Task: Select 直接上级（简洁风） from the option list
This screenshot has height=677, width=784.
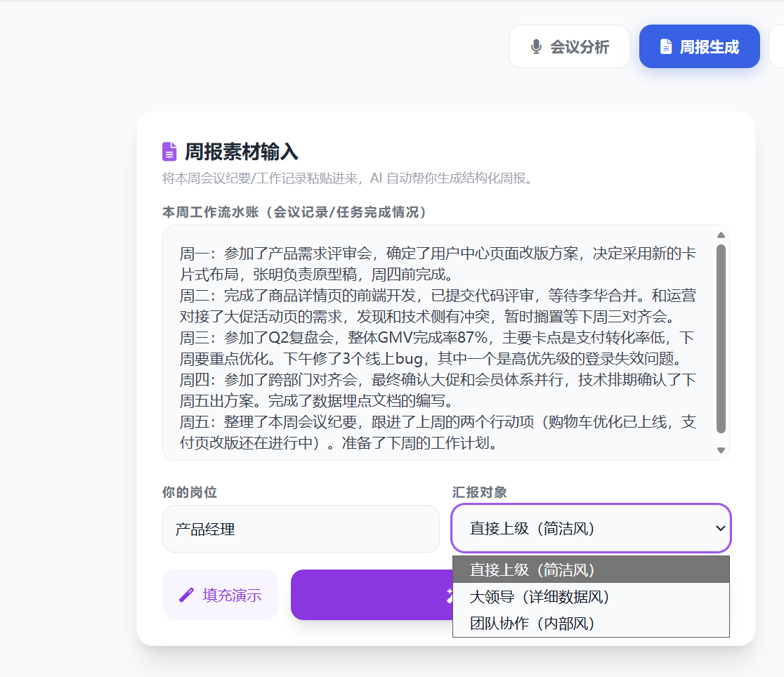Action: pos(590,570)
